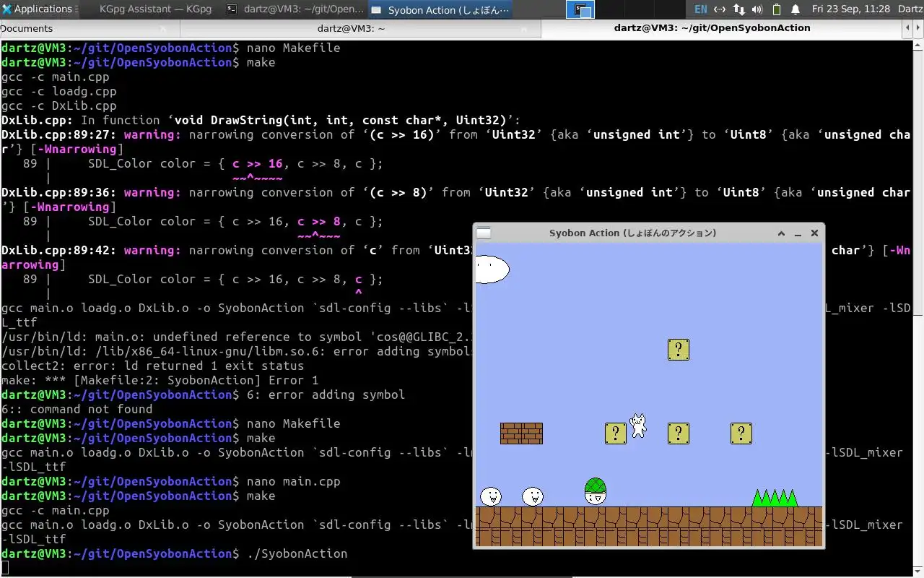Click the terminal cursor block
The width and height of the screenshot is (924, 578).
4,568
